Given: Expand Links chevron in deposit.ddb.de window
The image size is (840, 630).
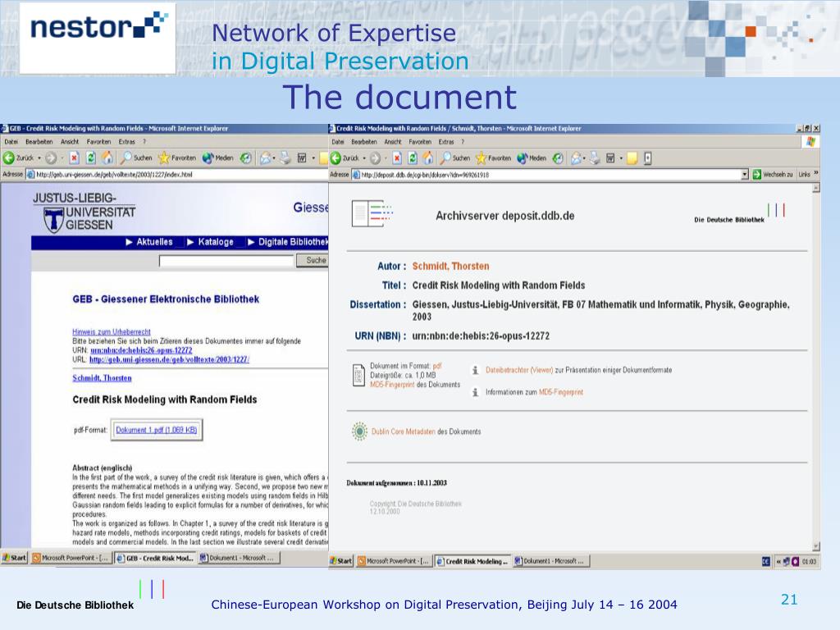Looking at the screenshot, I should [x=816, y=174].
